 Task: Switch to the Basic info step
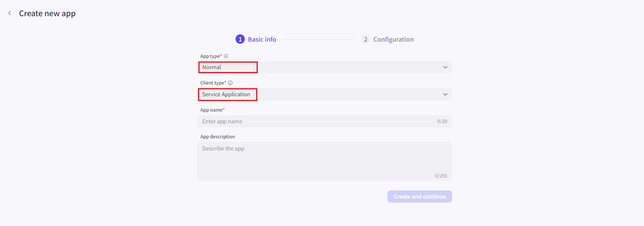pos(262,39)
